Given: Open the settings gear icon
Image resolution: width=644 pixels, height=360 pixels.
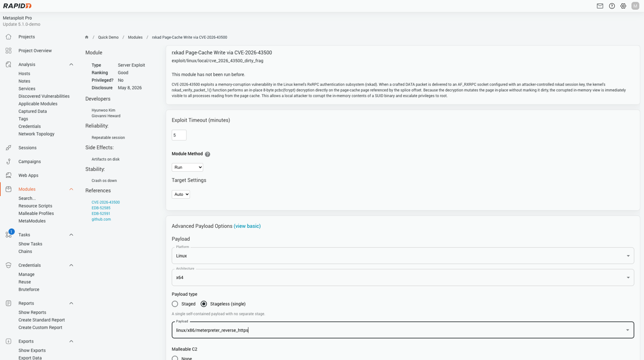Looking at the screenshot, I should (623, 6).
